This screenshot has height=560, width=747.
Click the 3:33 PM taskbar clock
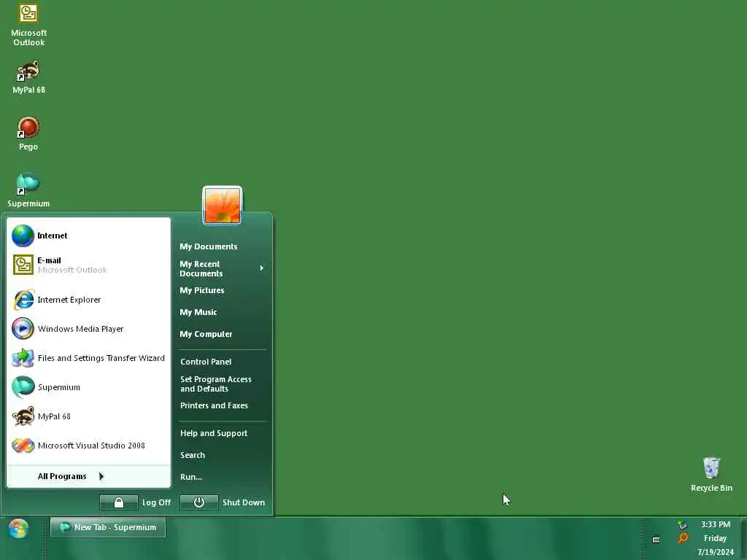point(715,524)
